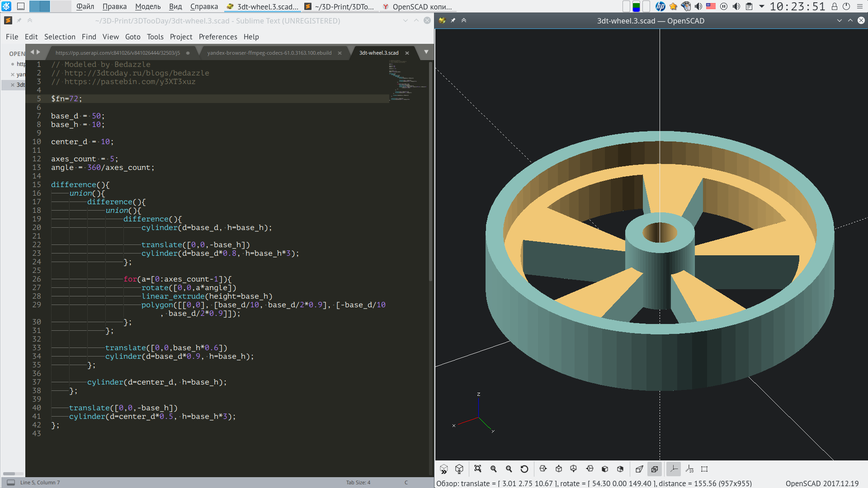868x488 pixels.
Task: Click the Zoom Out magnifier icon
Action: point(509,469)
